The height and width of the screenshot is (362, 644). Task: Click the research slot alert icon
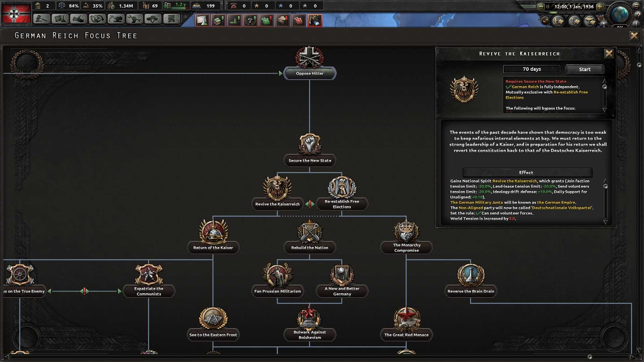[x=202, y=20]
